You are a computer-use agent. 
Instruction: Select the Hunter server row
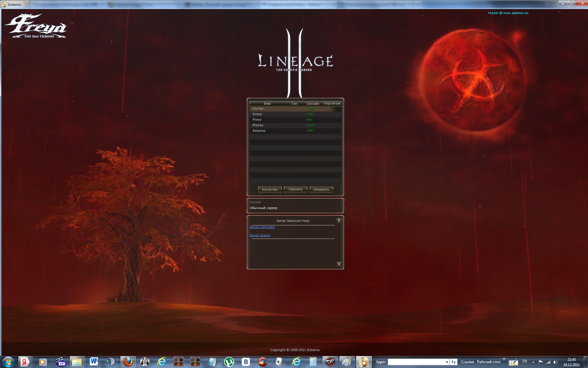coord(296,109)
